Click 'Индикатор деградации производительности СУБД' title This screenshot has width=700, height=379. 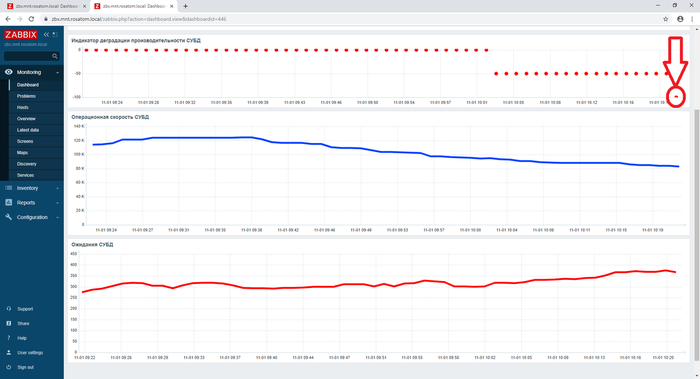pyautogui.click(x=136, y=40)
